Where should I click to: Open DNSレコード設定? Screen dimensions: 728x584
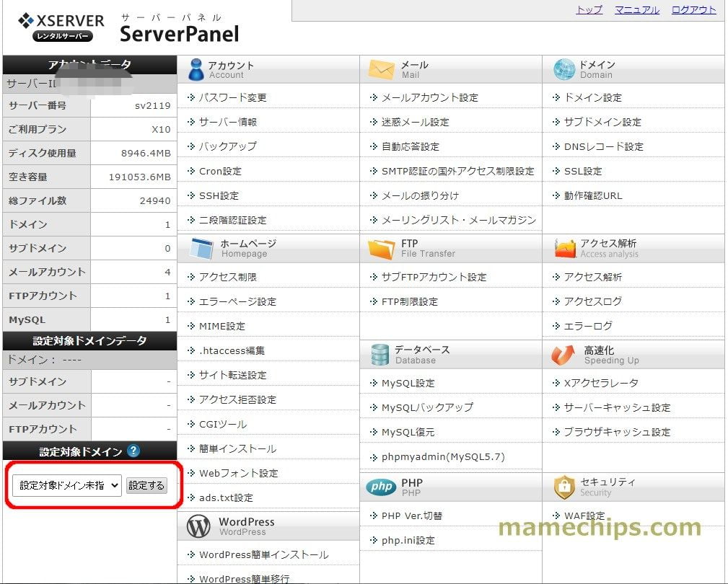click(604, 146)
